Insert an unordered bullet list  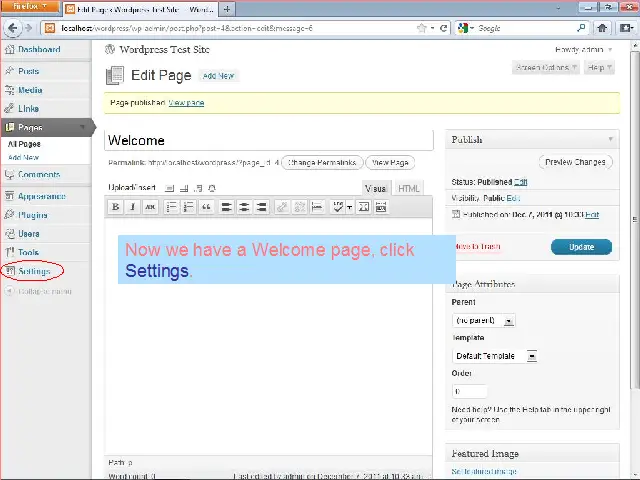click(171, 207)
